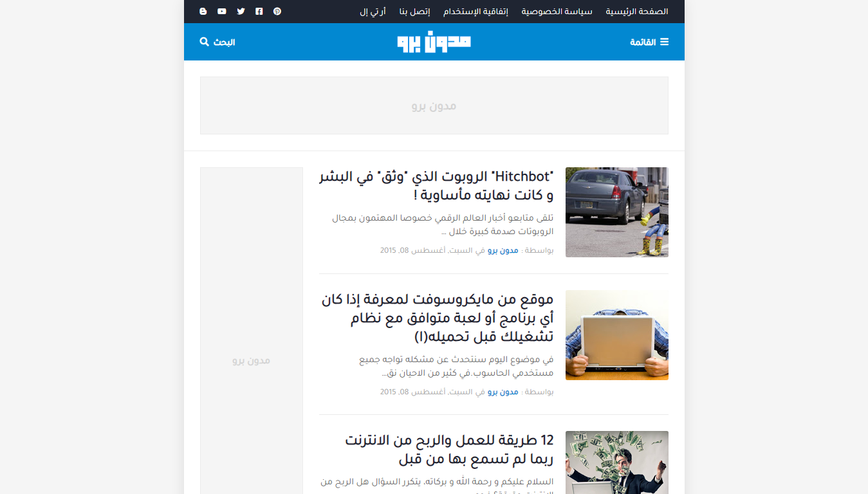Open the laptop-over-face article thumbnail
Screen dimensions: 868x494
(x=617, y=335)
